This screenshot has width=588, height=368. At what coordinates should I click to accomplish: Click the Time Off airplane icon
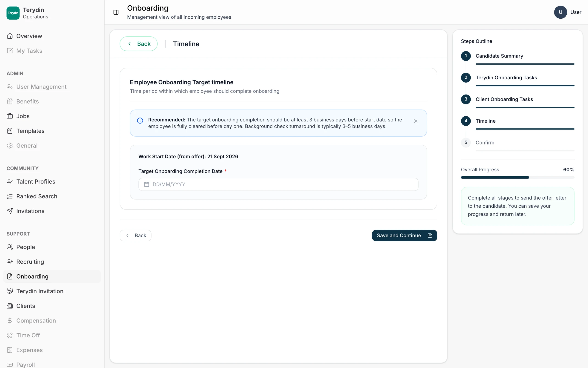tap(10, 335)
